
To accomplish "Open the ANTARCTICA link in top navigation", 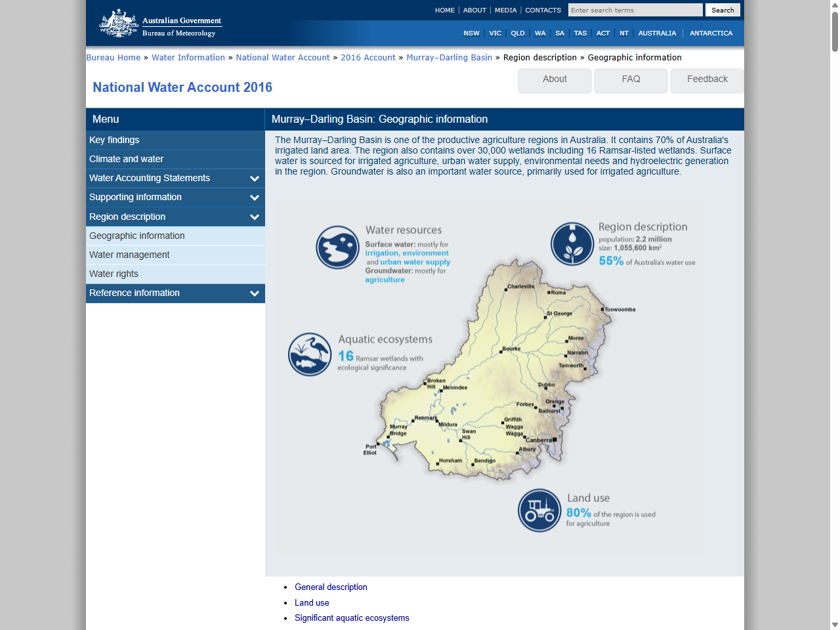I will [711, 33].
